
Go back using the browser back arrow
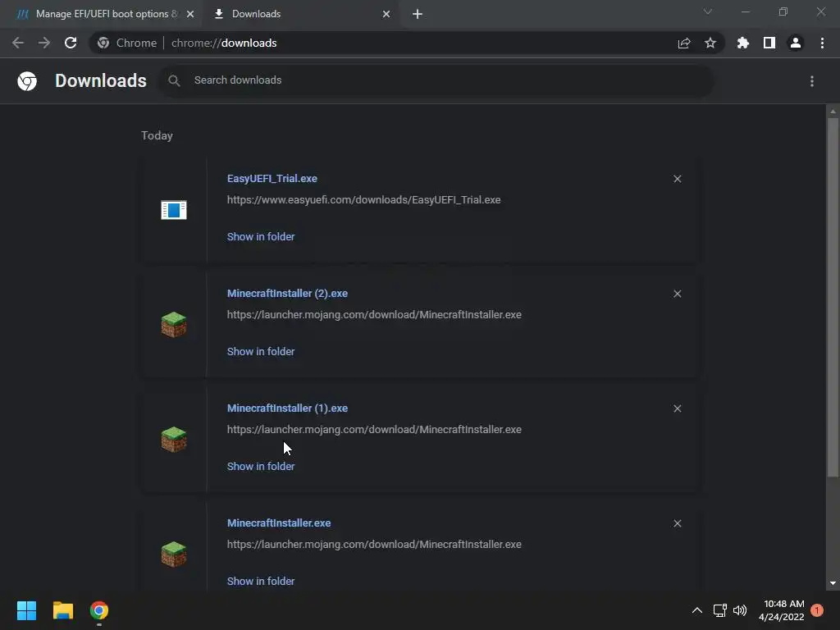[x=18, y=43]
